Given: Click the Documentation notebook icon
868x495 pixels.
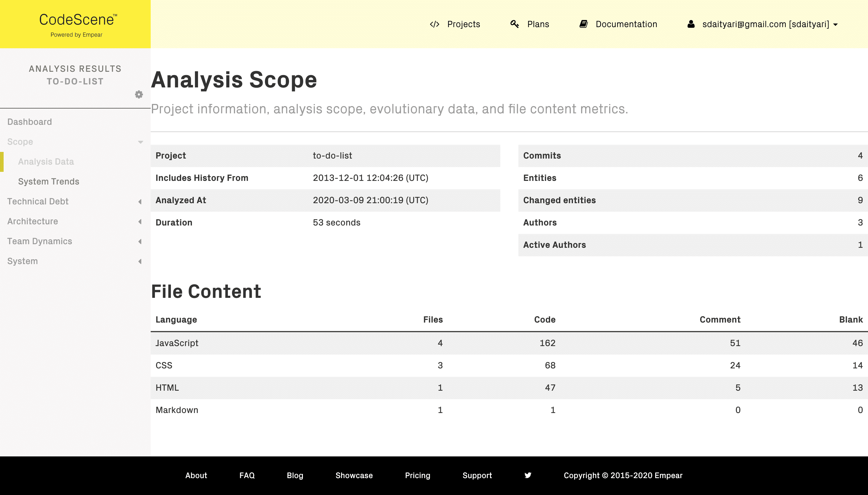Looking at the screenshot, I should (x=583, y=24).
